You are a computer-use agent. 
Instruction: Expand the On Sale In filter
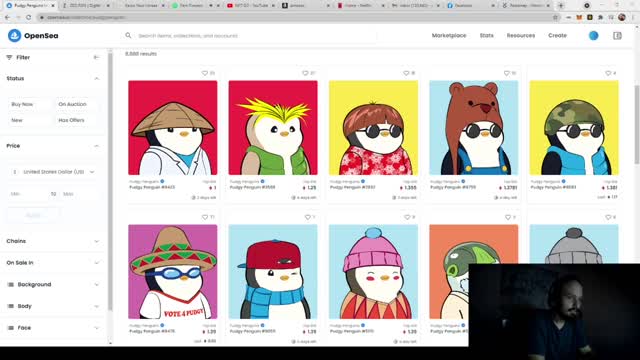pyautogui.click(x=53, y=263)
